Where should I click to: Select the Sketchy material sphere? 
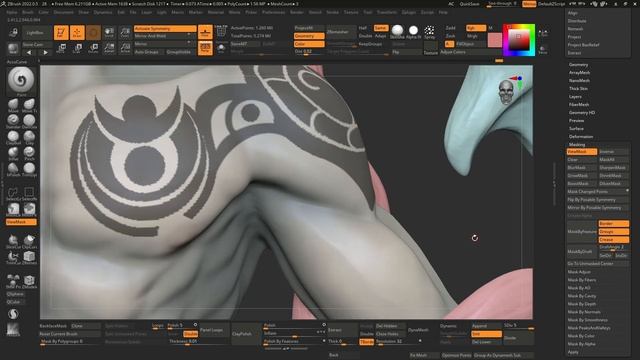pyautogui.click(x=397, y=30)
